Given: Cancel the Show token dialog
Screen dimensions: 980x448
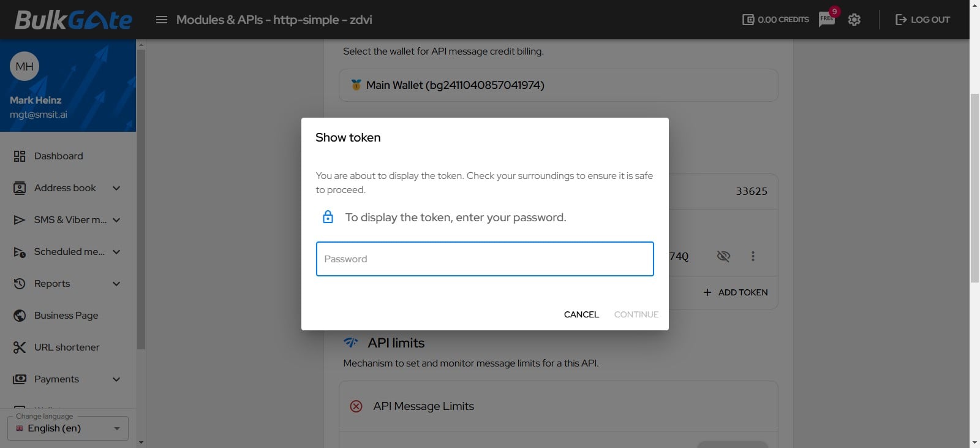Looking at the screenshot, I should [x=580, y=314].
